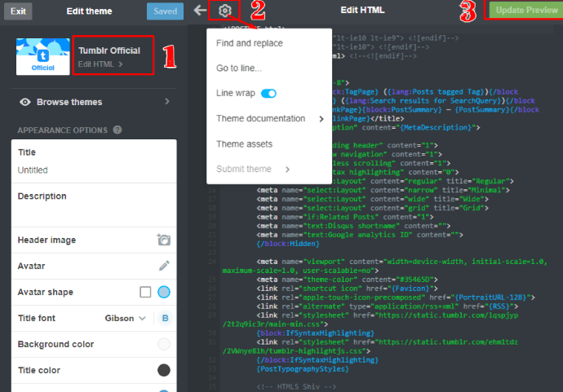This screenshot has width=563, height=392.
Task: Choose Find and replace menu item
Action: point(249,43)
